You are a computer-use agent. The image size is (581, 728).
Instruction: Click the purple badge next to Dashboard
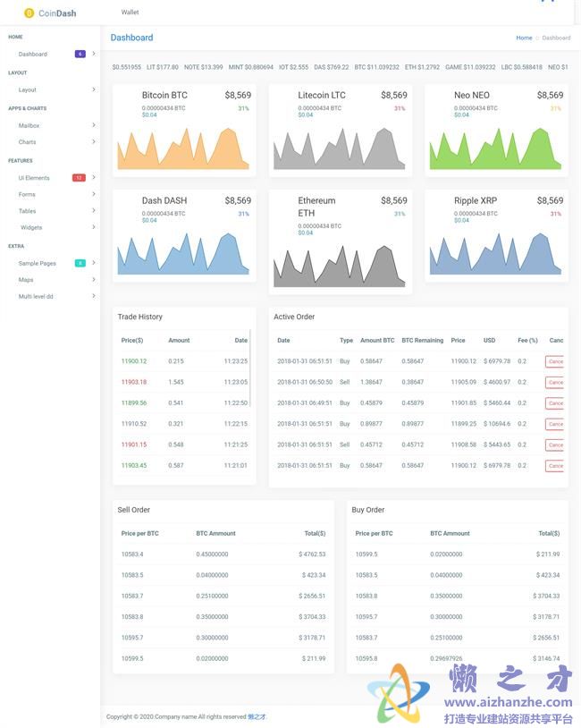[80, 54]
